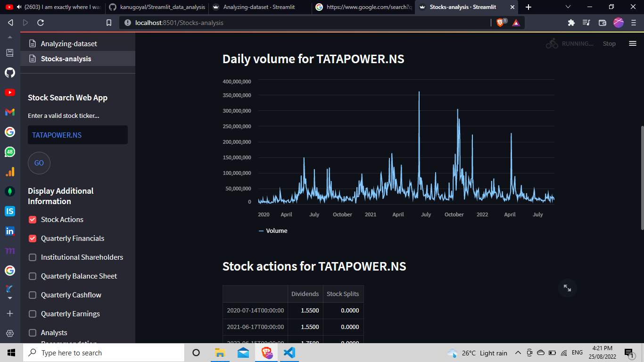The height and width of the screenshot is (362, 644).
Task: Open the browser extensions puzzle icon
Action: [x=571, y=23]
